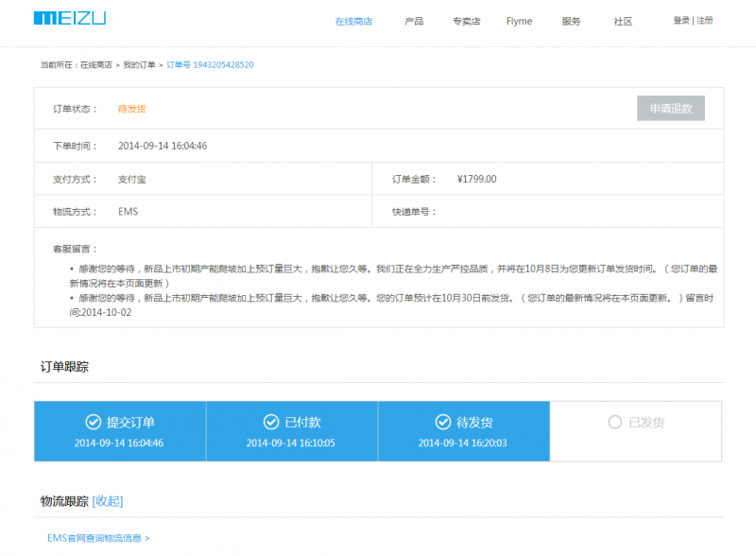Go to 社区 in the navigation
Image resolution: width=756 pixels, height=556 pixels.
tap(623, 21)
